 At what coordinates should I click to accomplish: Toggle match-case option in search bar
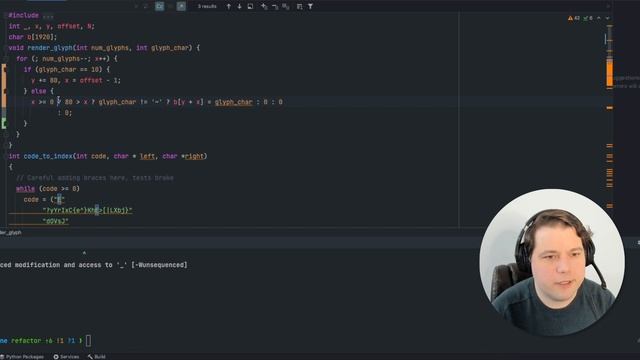click(x=160, y=6)
